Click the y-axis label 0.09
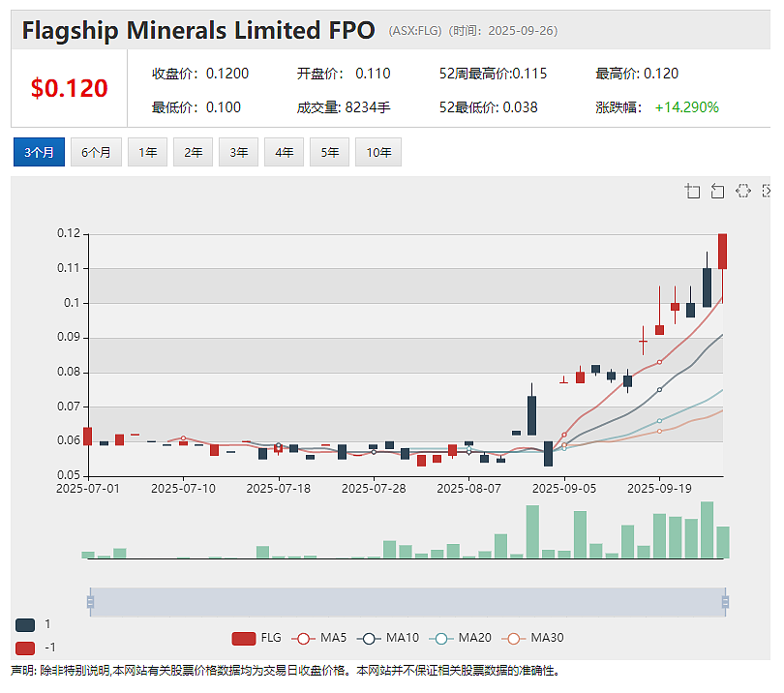This screenshot has height=693, width=784. tap(69, 337)
